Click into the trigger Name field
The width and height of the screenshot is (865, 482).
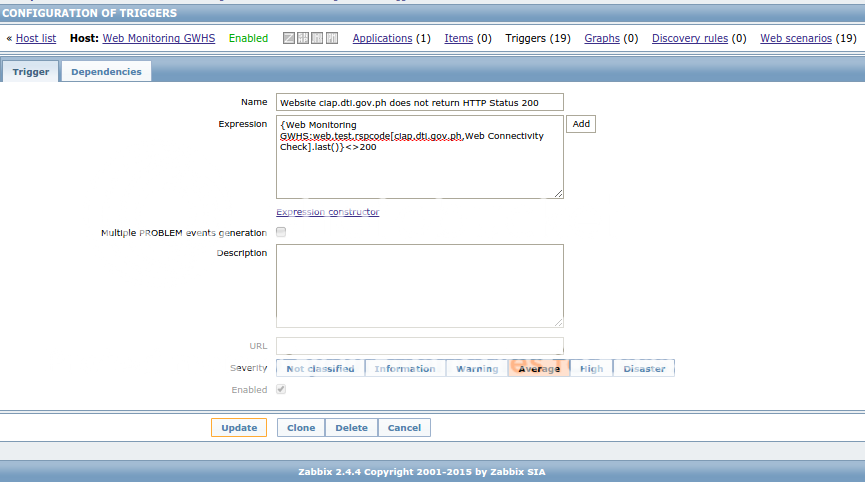coord(419,102)
